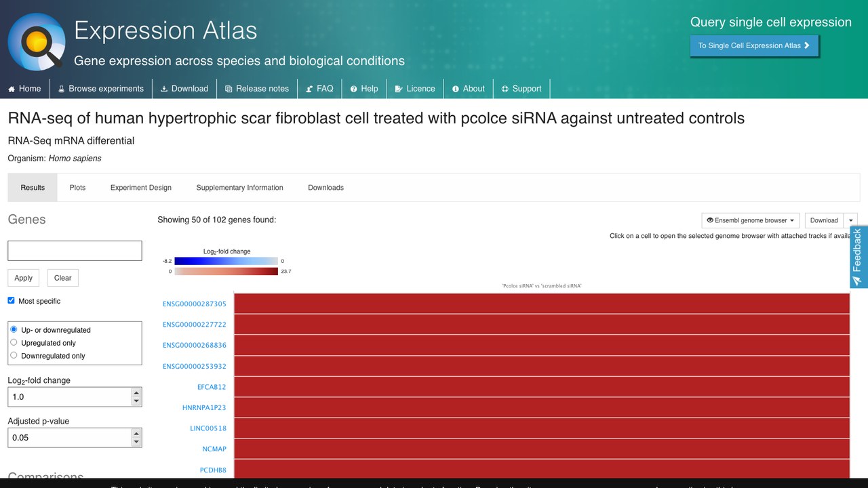Image resolution: width=868 pixels, height=488 pixels.
Task: Click the Release notes newspaper icon
Action: pyautogui.click(x=229, y=89)
